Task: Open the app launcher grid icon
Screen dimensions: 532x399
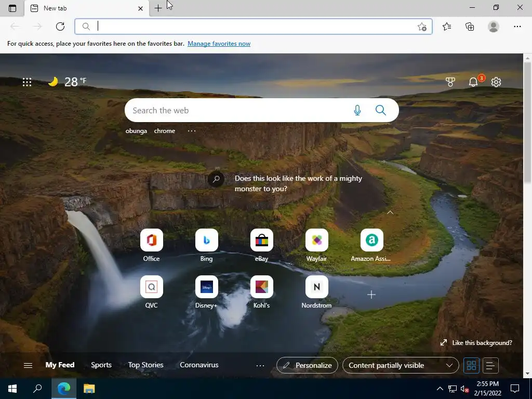Action: coord(27,82)
